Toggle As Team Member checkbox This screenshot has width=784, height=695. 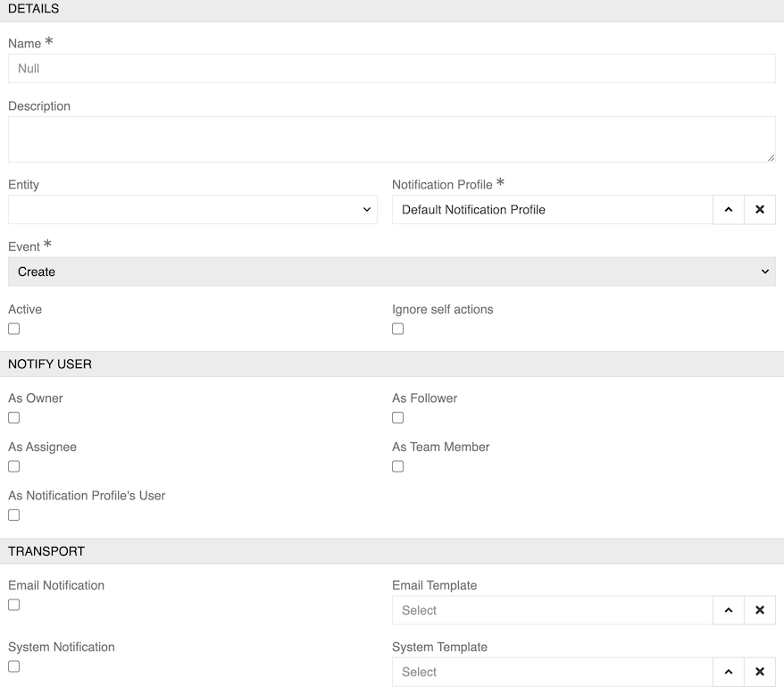click(x=398, y=466)
